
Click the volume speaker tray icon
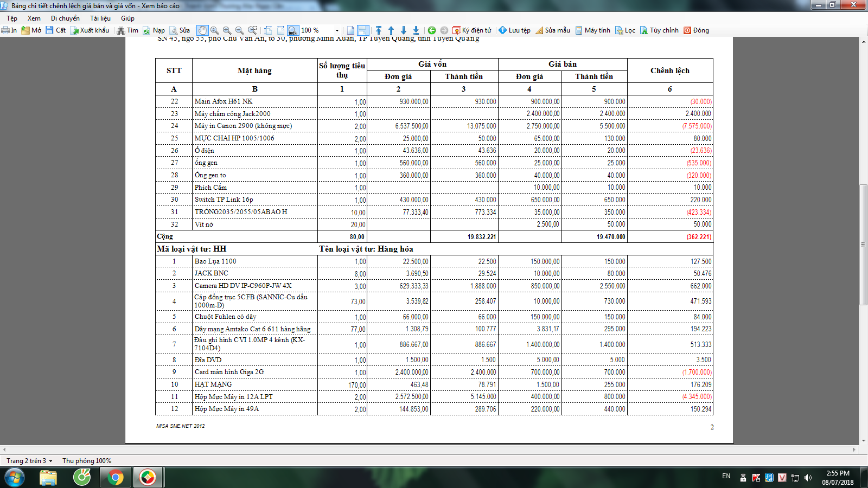point(808,478)
